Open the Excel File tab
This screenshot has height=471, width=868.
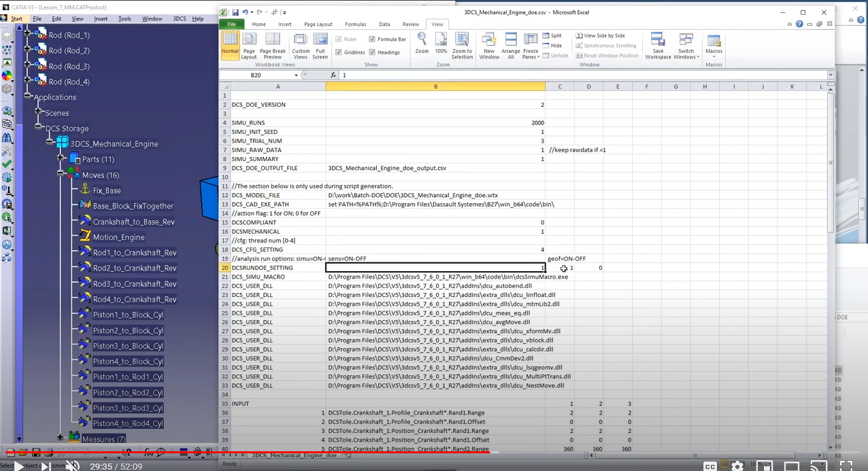click(x=232, y=24)
